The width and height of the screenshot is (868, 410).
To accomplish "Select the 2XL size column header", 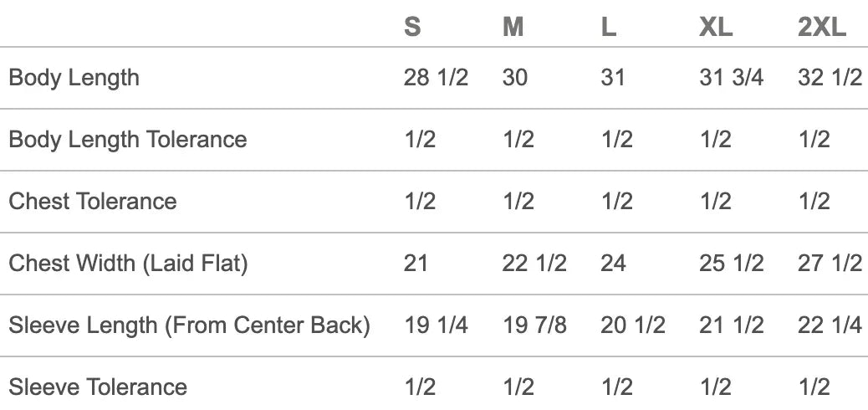I will click(822, 28).
